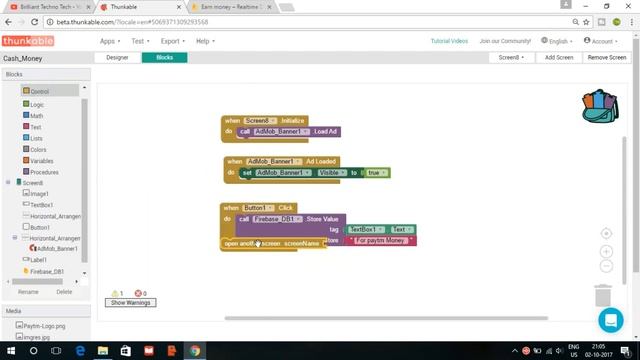Open the Screen8 screen selector dropdown

coord(511,58)
